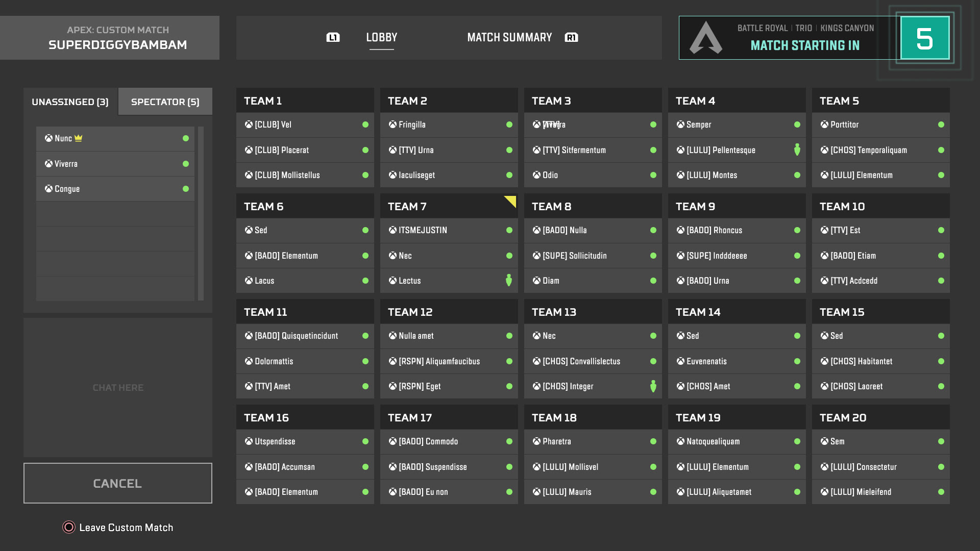Open the Match Summary tab
The height and width of the screenshot is (551, 980).
tap(509, 38)
